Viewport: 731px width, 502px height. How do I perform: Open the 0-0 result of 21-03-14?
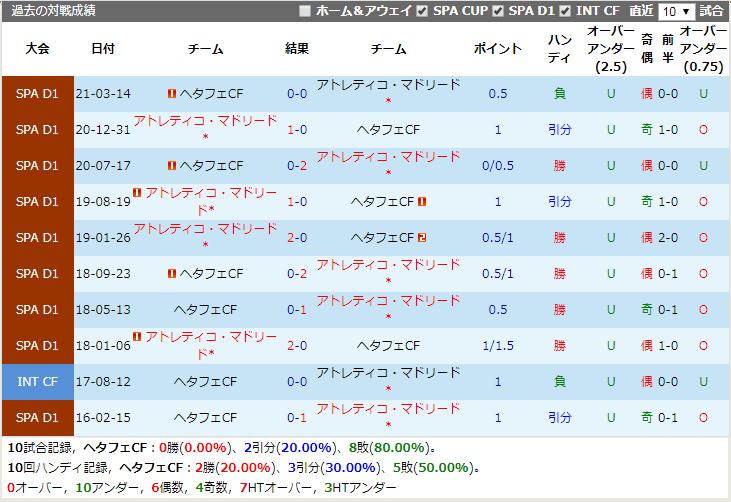click(x=297, y=94)
